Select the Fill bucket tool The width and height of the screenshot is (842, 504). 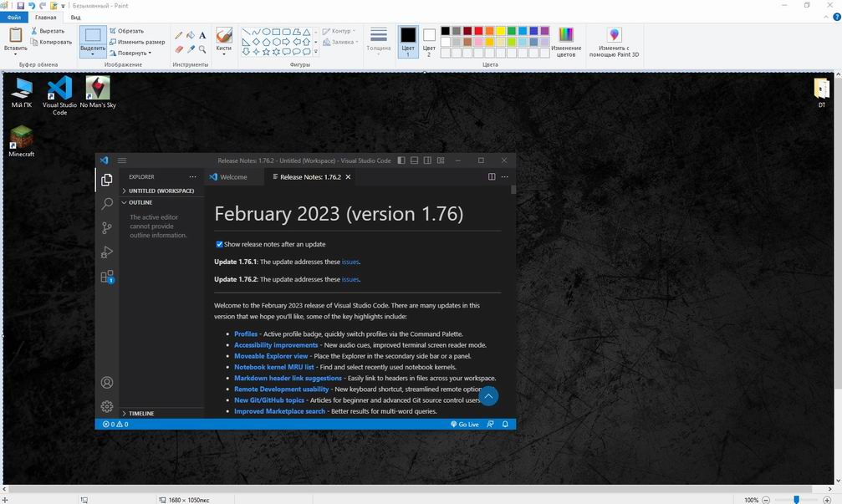[x=191, y=35]
